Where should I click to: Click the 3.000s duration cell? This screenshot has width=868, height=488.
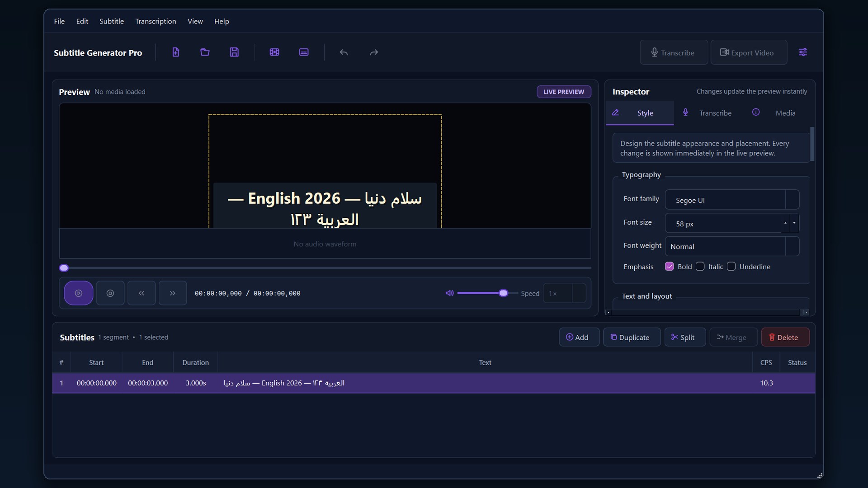point(196,383)
